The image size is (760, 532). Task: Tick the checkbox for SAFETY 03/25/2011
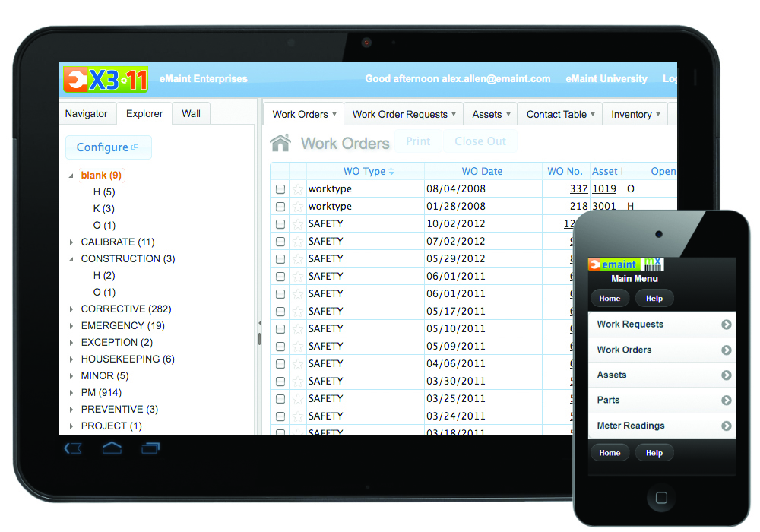pos(280,398)
